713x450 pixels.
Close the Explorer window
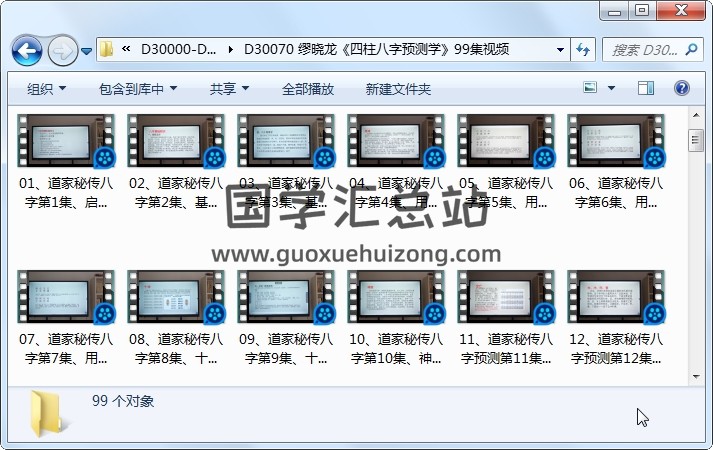click(x=681, y=11)
